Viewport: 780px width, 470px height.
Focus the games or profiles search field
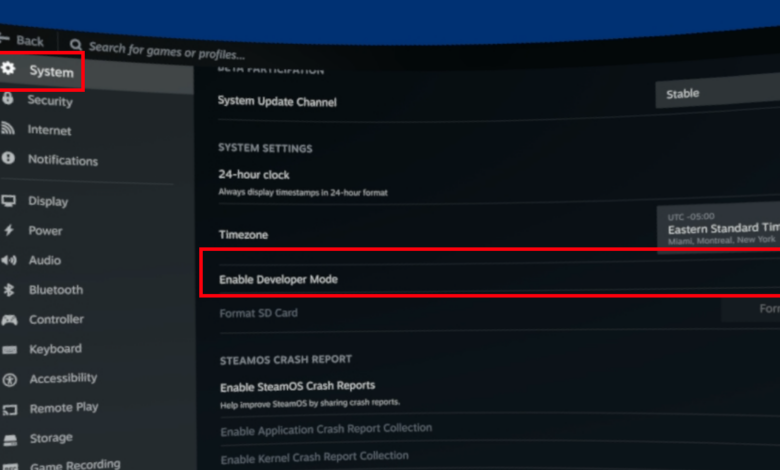(167, 50)
